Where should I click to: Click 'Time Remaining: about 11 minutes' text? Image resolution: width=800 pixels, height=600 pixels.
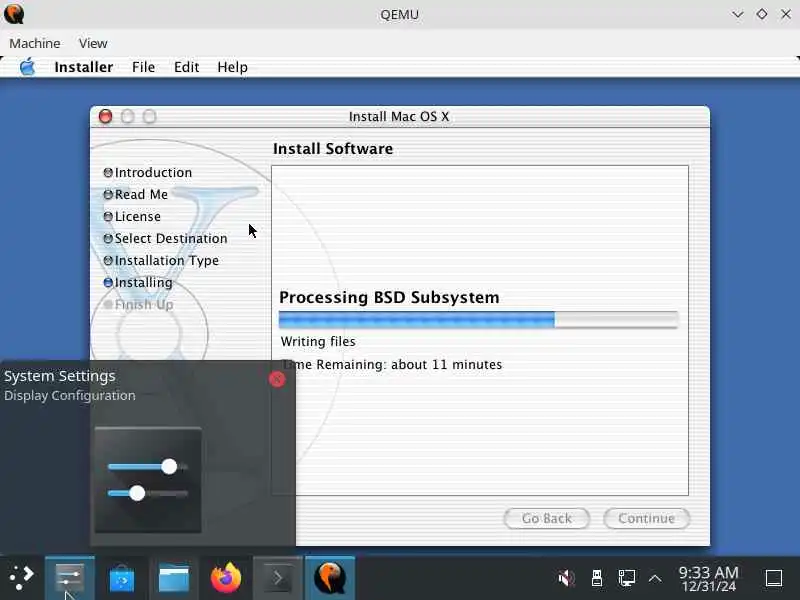pos(392,364)
